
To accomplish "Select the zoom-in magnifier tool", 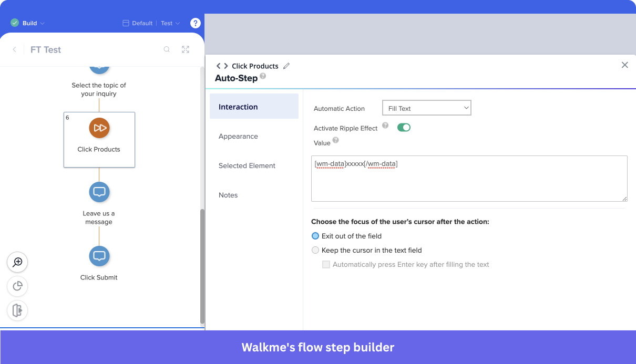I will click(x=17, y=262).
